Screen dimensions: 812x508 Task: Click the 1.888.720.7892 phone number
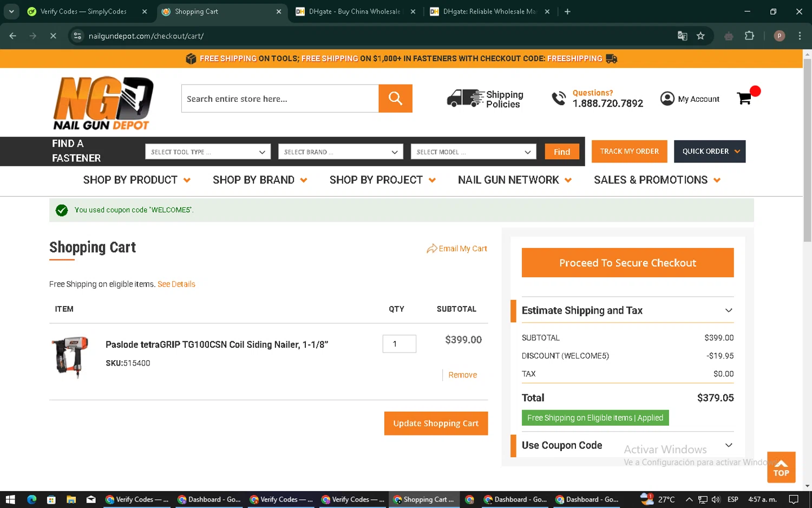(x=608, y=103)
